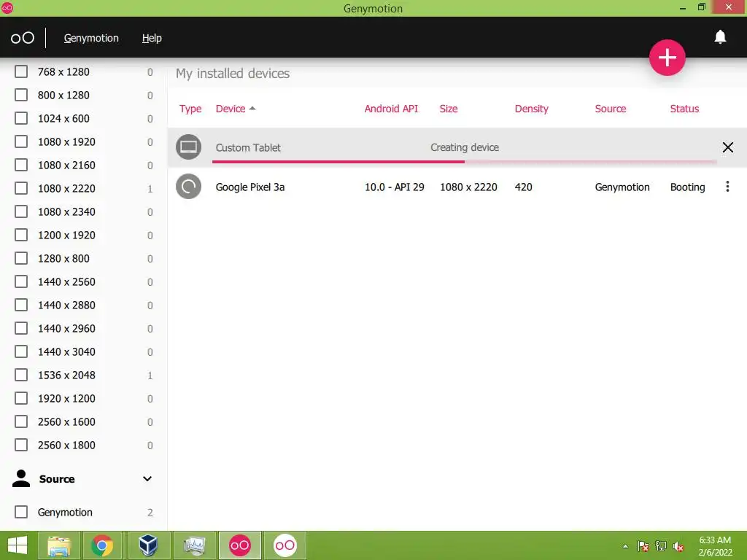Check the 1024 x 600 size filter
The width and height of the screenshot is (747, 560).
21,118
